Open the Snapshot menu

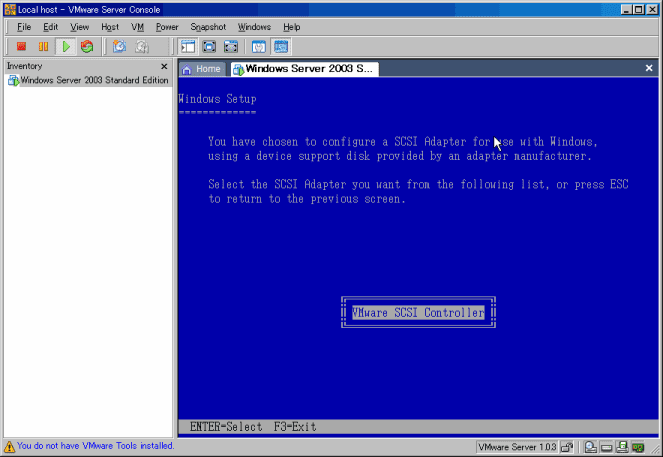[208, 27]
